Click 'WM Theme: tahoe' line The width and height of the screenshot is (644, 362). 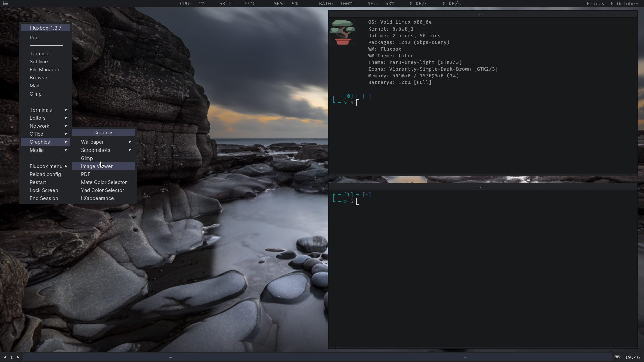391,56
